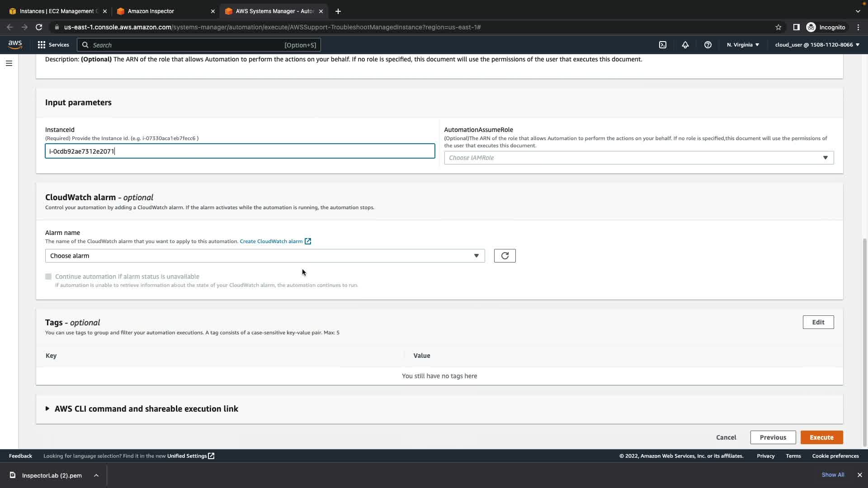Open the Create CloudWatch alarm link
868x488 pixels.
coord(271,241)
